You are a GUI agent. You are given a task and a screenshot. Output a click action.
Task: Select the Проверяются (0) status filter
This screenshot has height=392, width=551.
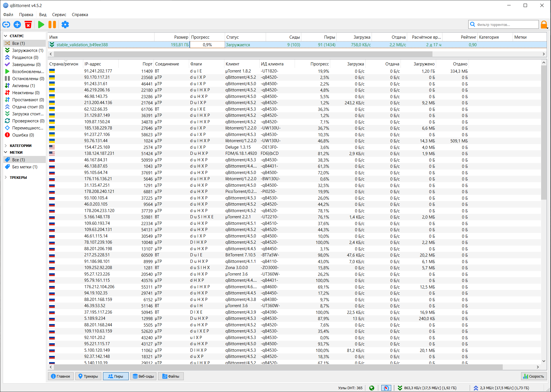click(x=25, y=121)
